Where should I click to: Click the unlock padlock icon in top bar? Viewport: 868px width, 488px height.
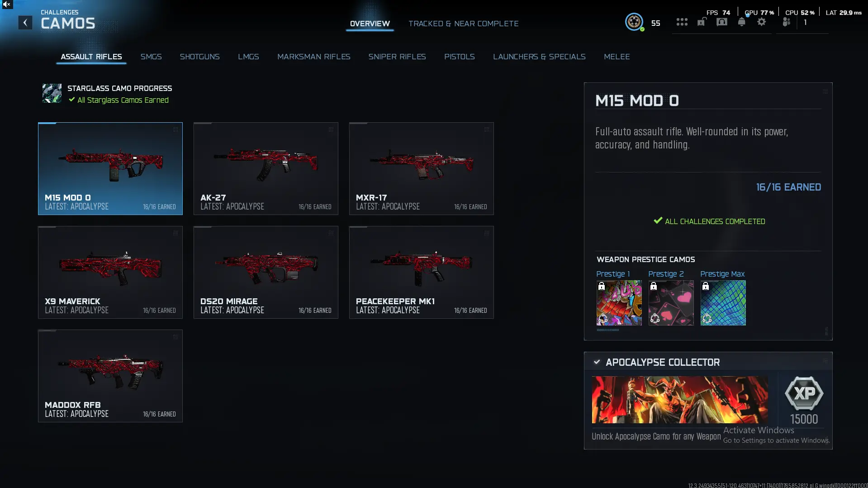pyautogui.click(x=702, y=22)
